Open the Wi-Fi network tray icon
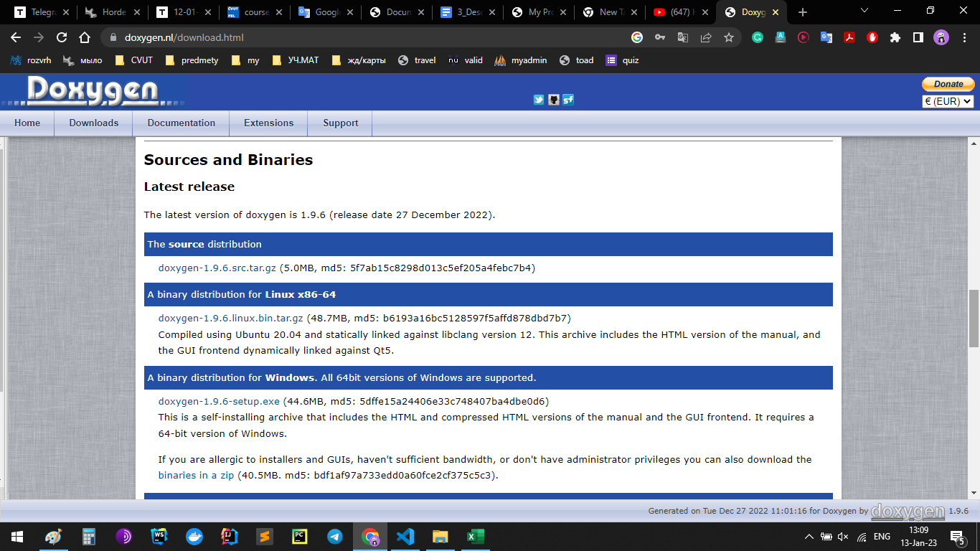Viewport: 980px width, 551px height. click(862, 537)
